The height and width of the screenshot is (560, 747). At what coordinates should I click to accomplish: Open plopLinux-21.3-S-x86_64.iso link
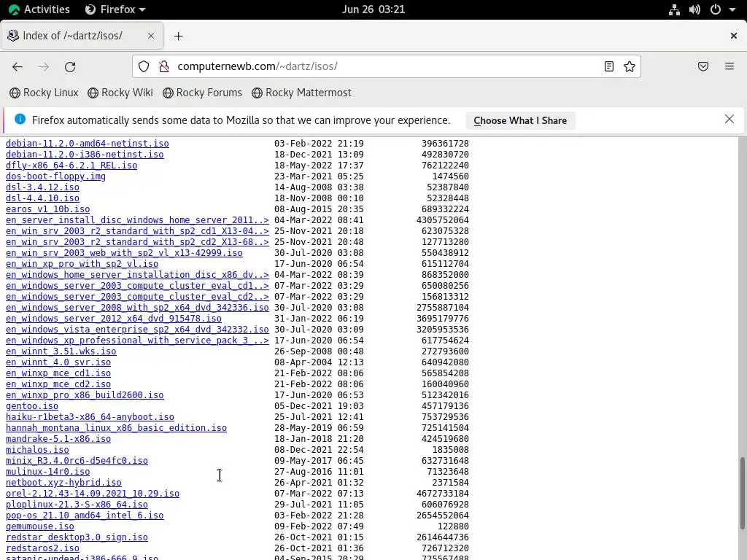coord(77,505)
